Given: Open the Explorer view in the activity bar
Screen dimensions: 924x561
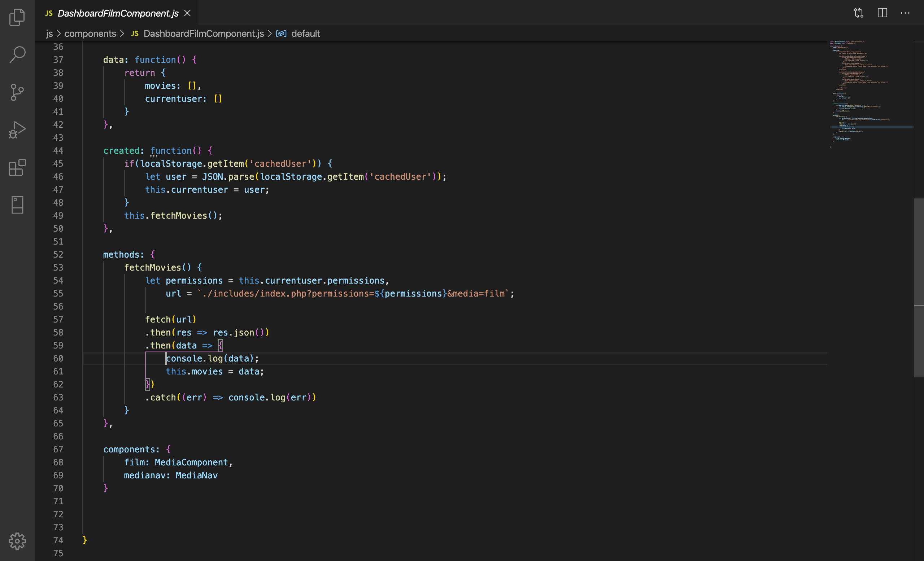Looking at the screenshot, I should tap(17, 17).
